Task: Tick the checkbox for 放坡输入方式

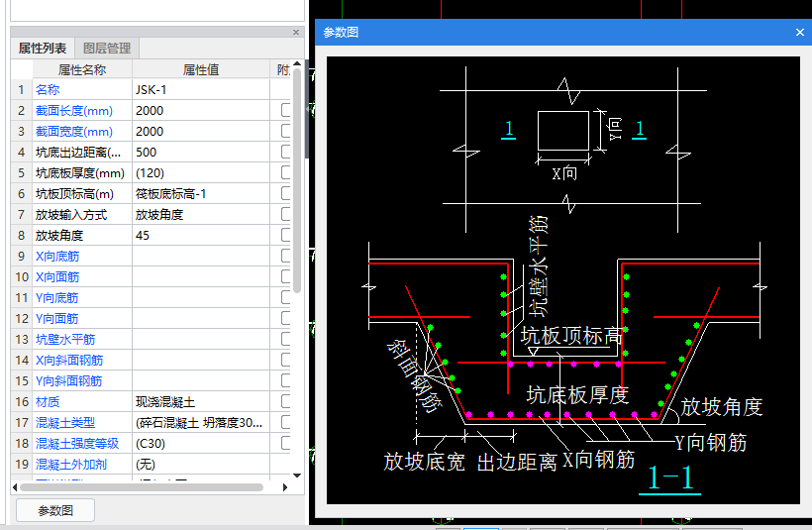Action: (286, 214)
